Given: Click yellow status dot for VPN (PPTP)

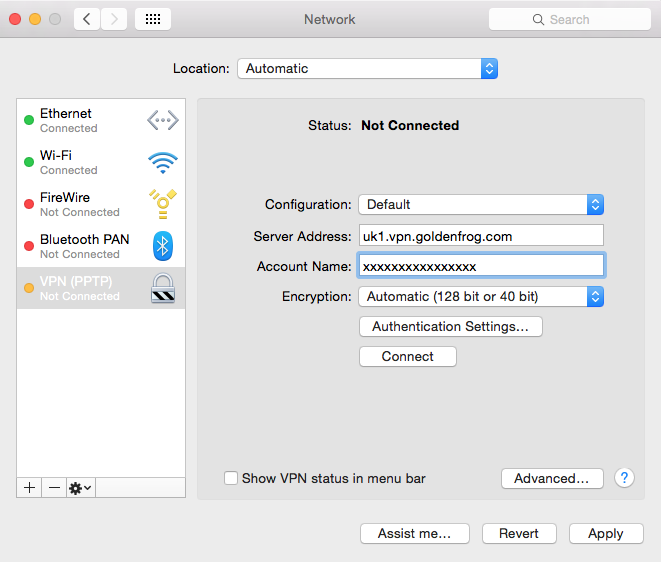Looking at the screenshot, I should click(29, 288).
